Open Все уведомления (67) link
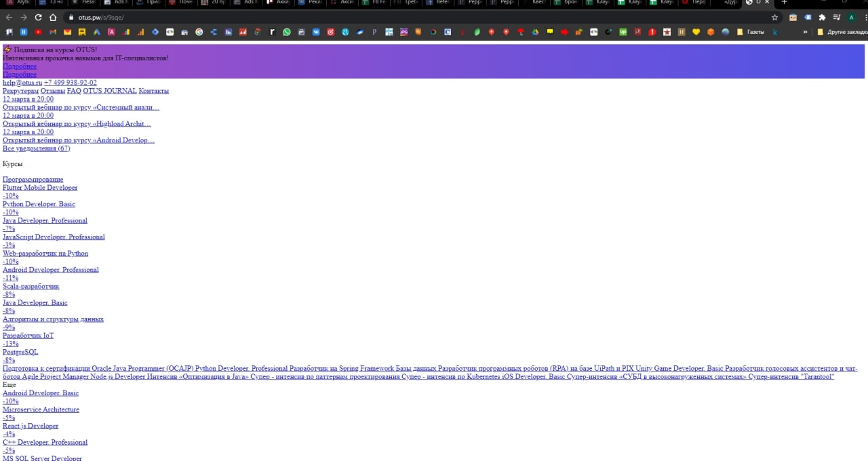Image resolution: width=868 pixels, height=461 pixels. pyautogui.click(x=36, y=148)
